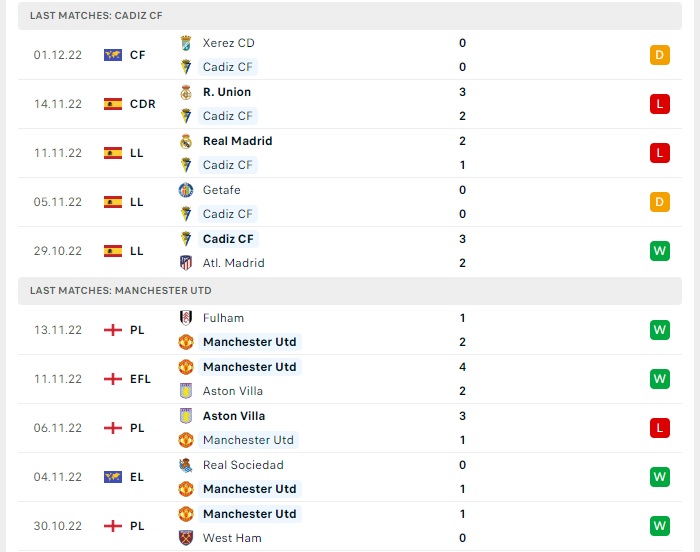This screenshot has height=552, width=700.
Task: Open the Real Madrid team link
Action: (238, 141)
